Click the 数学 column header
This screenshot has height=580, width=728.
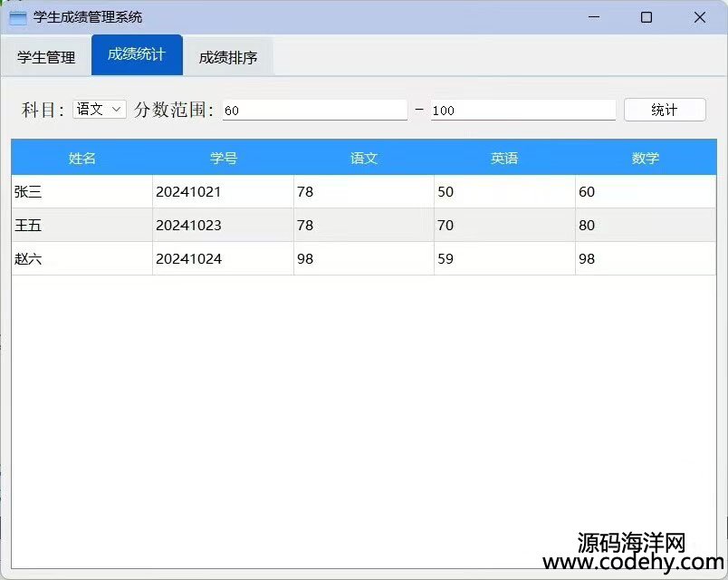tap(646, 159)
